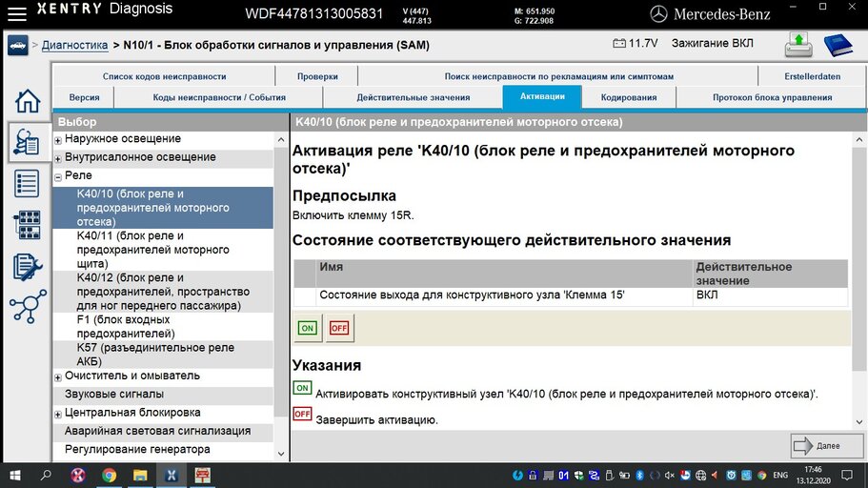Screen dimensions: 868x488
Task: Switch to the Кодирования tab
Action: point(628,97)
